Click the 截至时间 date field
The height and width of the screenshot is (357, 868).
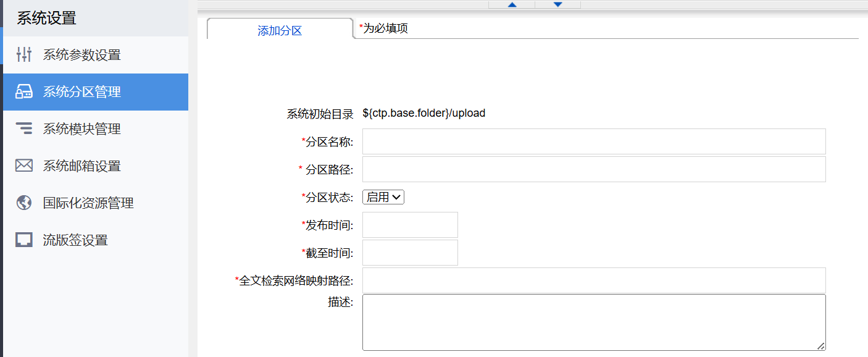410,253
